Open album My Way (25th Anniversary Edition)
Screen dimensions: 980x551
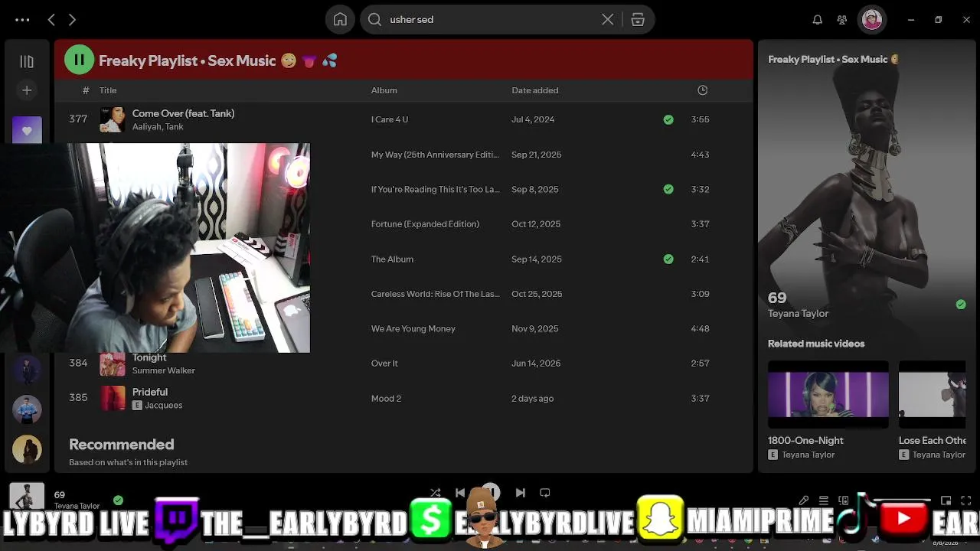435,155
